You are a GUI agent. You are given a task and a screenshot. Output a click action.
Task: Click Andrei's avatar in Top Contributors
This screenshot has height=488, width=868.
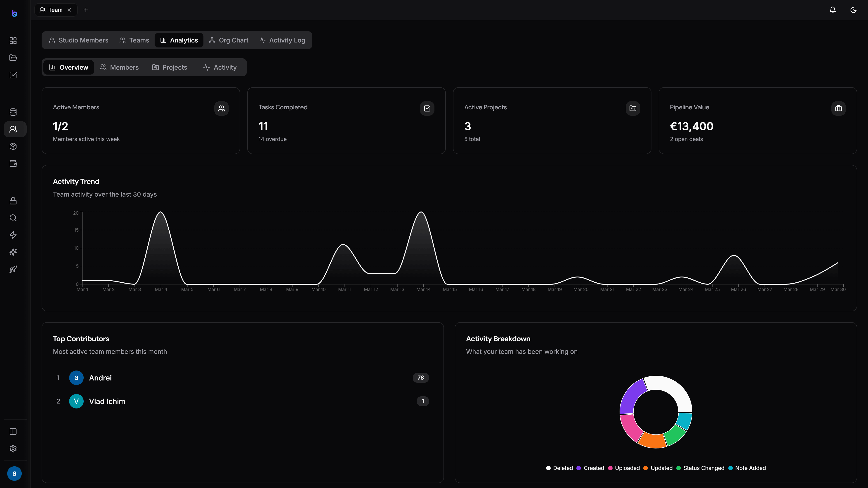tap(76, 378)
